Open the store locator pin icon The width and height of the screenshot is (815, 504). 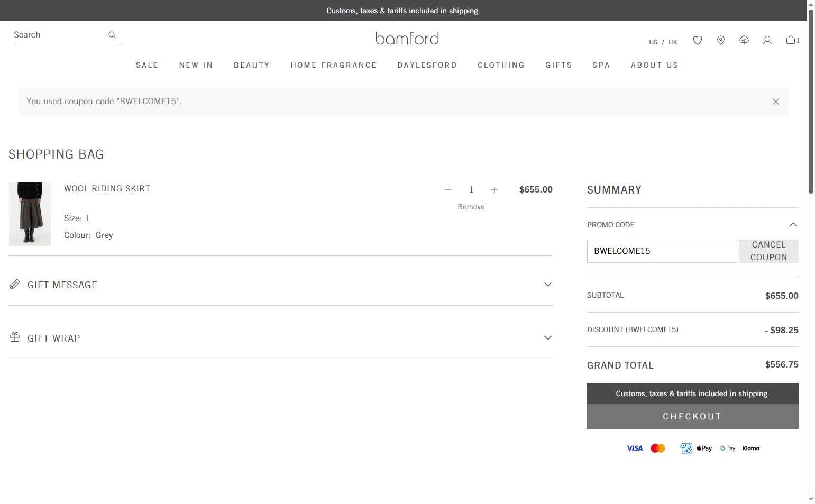[721, 40]
